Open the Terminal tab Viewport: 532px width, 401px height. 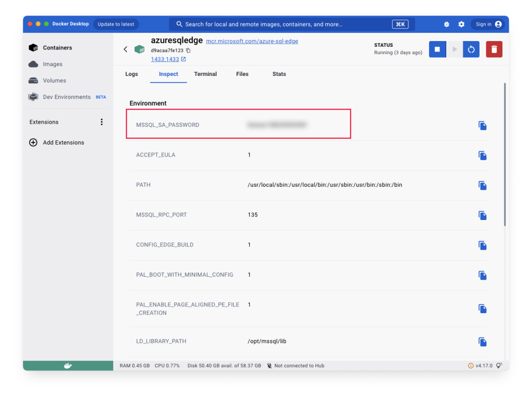205,74
